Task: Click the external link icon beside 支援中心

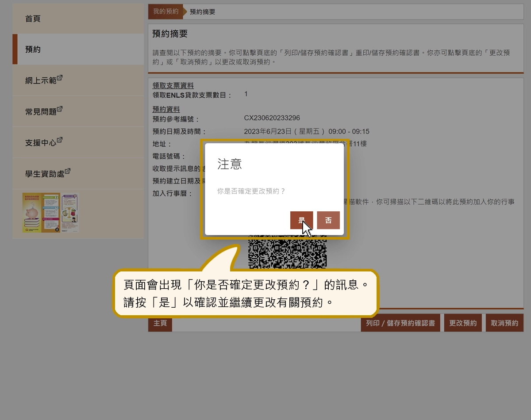Action: tap(61, 140)
